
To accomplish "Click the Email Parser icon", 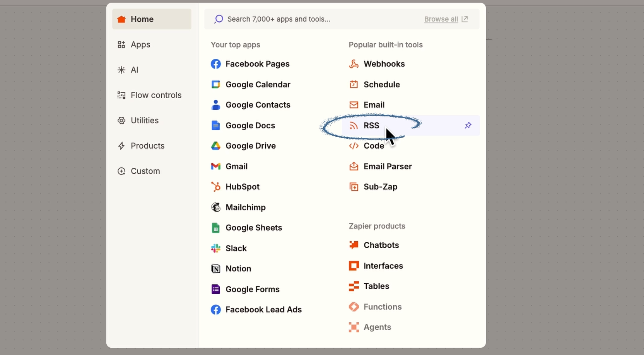I will coord(354,166).
